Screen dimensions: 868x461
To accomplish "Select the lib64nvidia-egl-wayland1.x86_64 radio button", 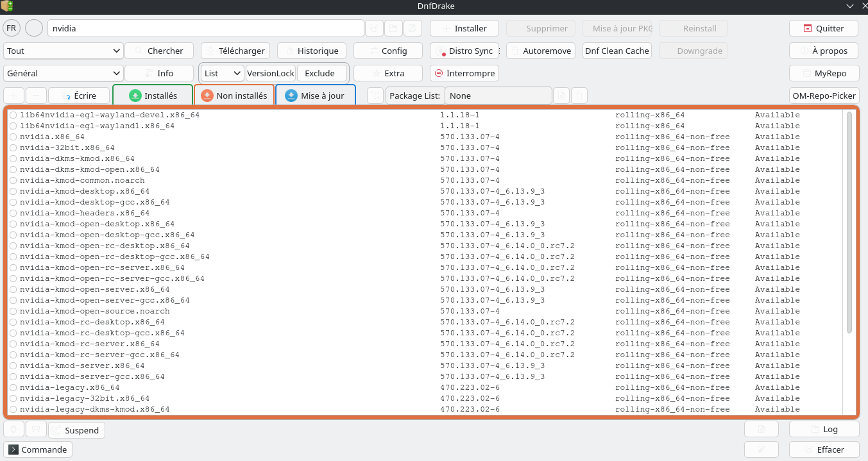I will click(x=13, y=126).
